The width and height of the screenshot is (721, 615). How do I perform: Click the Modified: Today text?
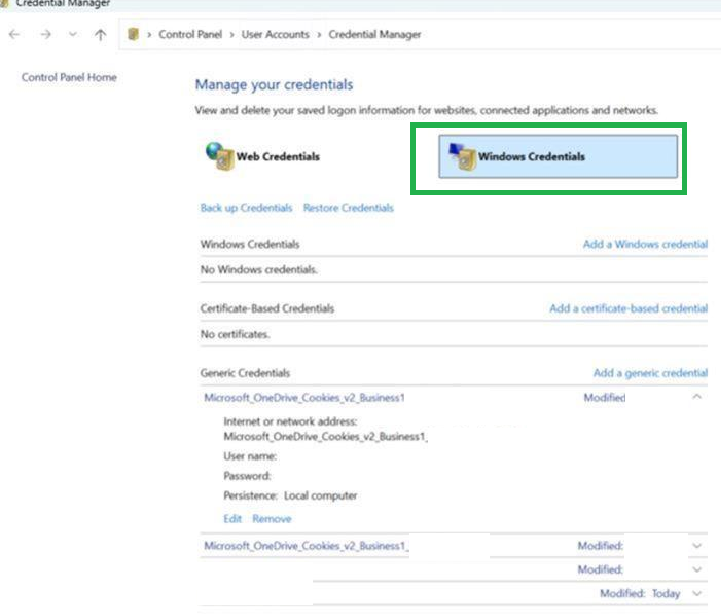[640, 593]
